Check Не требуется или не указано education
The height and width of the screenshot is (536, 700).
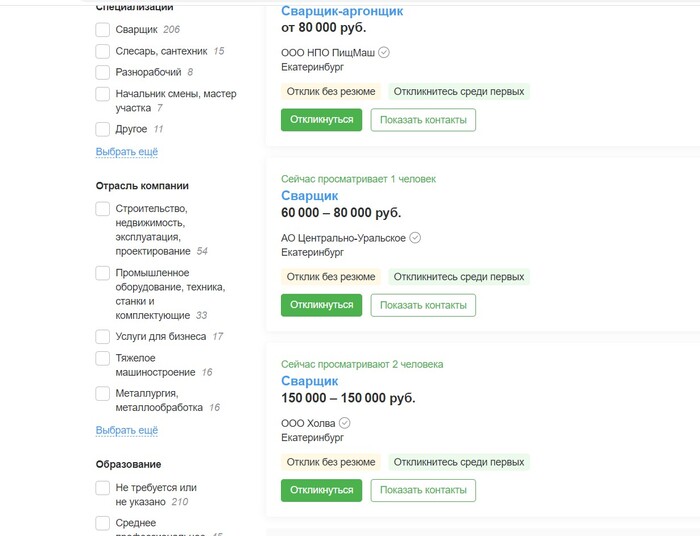click(x=103, y=488)
